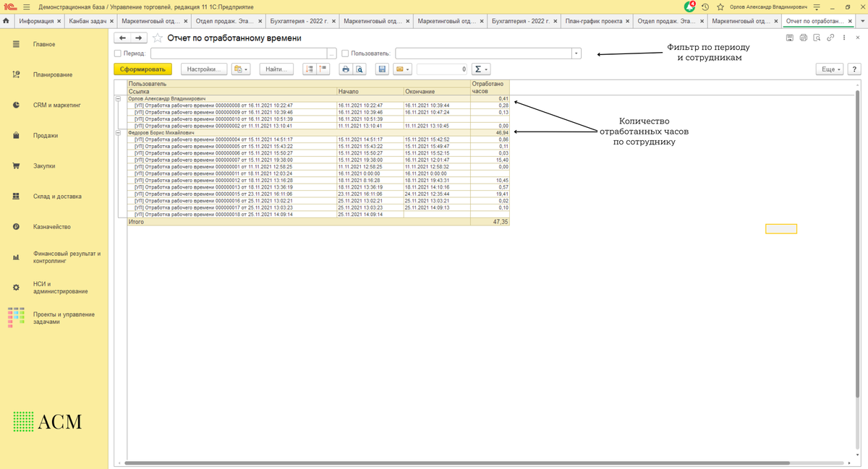Viewport: 868px width, 469px height.
Task: Enable the Пользователь filter checkbox
Action: click(345, 53)
